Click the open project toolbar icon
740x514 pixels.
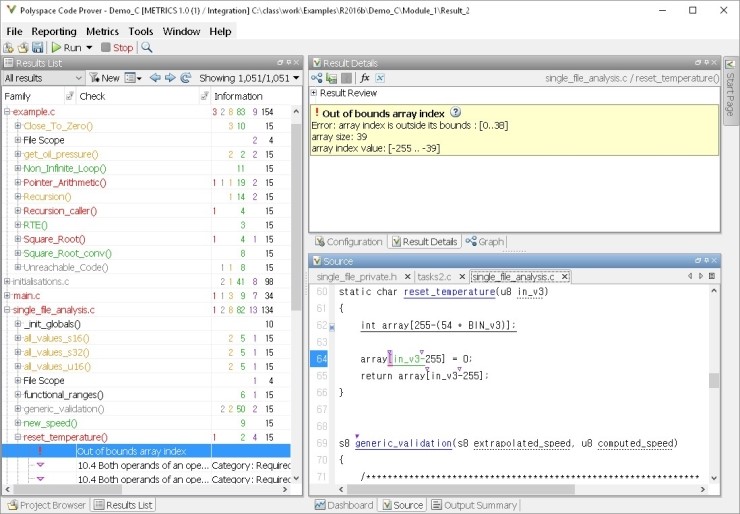pyautogui.click(x=22, y=48)
